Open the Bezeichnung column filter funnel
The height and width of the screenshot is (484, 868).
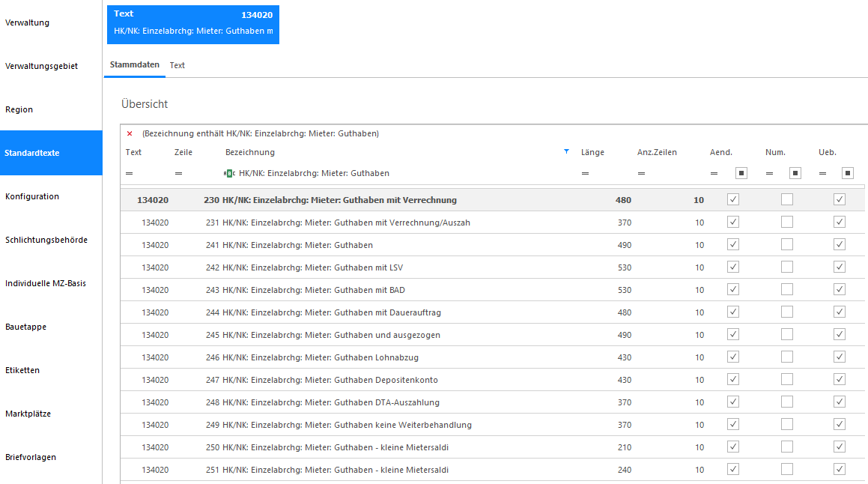(x=566, y=152)
